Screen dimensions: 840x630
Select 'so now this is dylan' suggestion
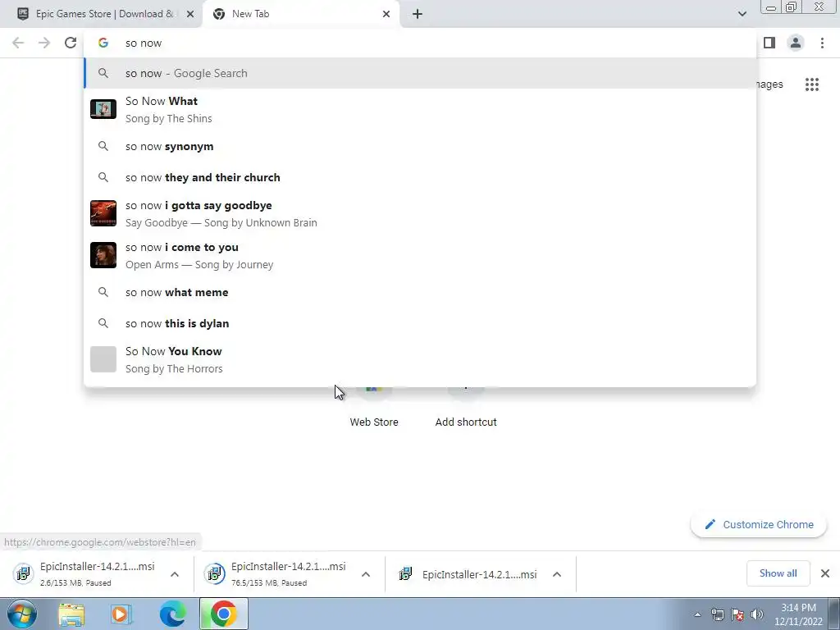(420, 323)
